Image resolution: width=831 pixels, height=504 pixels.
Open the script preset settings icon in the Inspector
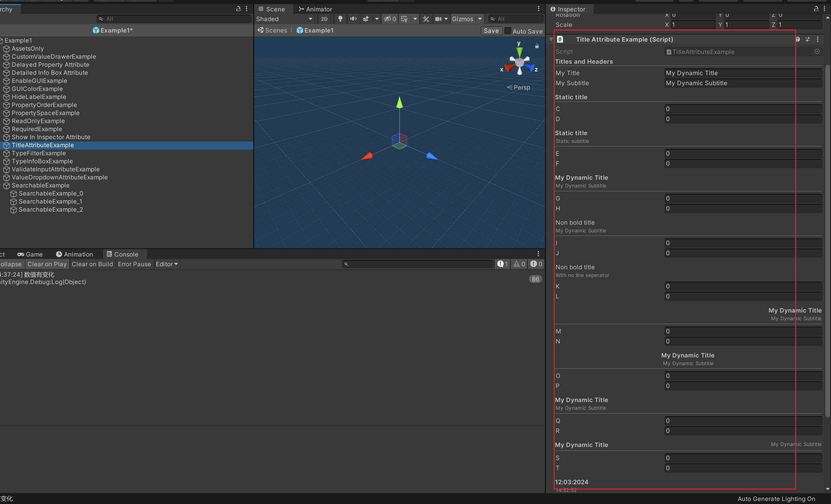coord(808,40)
